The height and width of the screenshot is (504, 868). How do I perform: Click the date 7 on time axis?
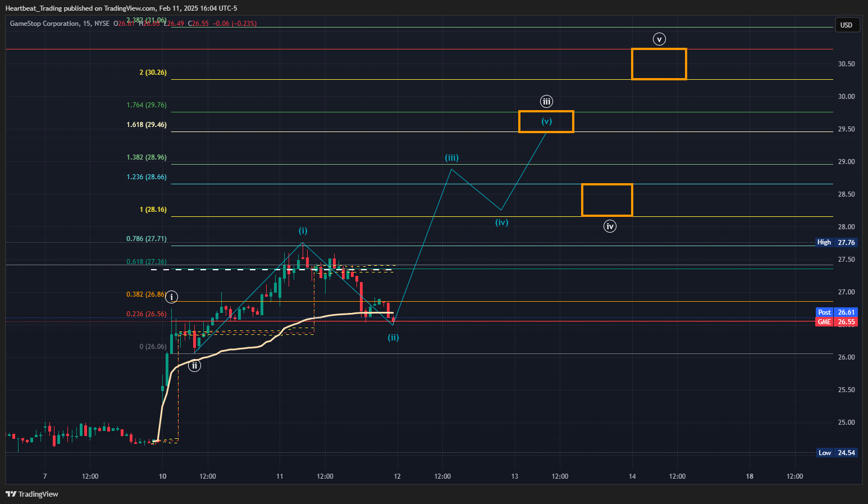(x=45, y=476)
